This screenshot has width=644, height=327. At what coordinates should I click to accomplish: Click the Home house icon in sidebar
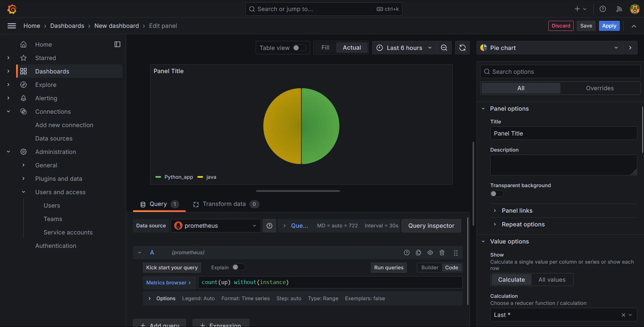pyautogui.click(x=23, y=45)
